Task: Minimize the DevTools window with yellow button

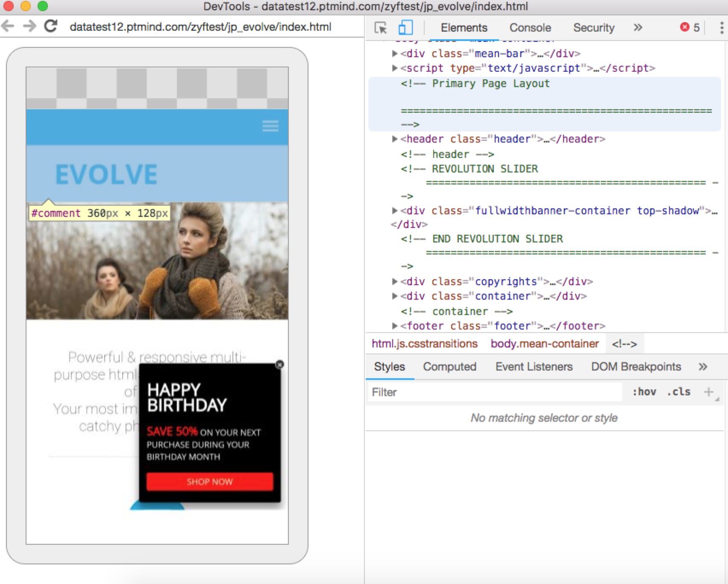Action: coord(26,6)
